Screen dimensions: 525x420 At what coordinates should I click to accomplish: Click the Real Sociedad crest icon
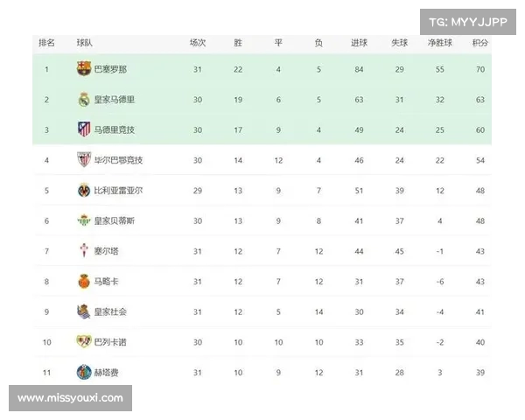(84, 311)
